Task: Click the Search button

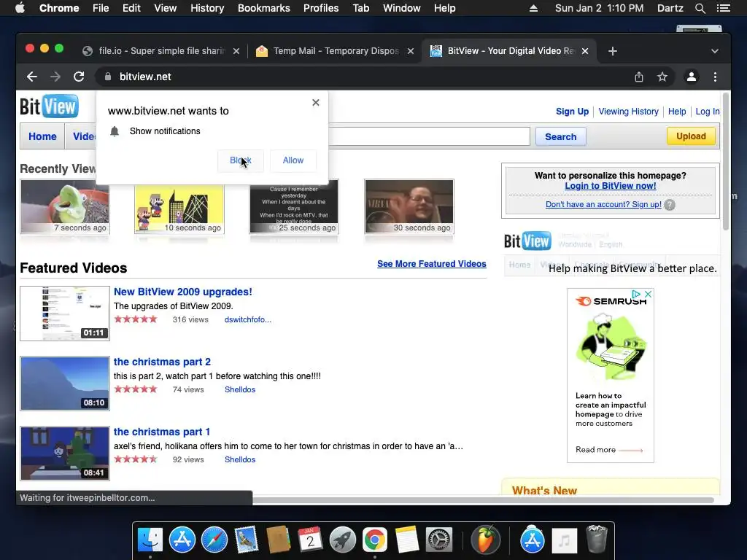Action: click(x=561, y=136)
